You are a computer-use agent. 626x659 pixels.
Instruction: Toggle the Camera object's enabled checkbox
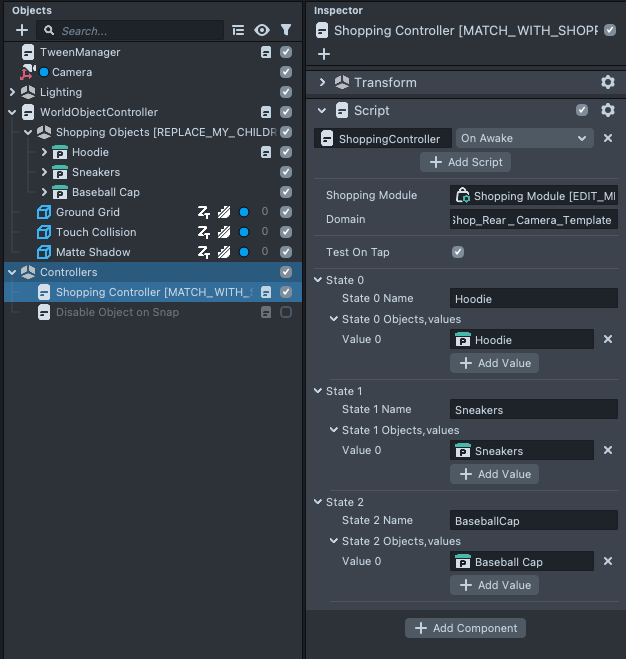pyautogui.click(x=286, y=72)
